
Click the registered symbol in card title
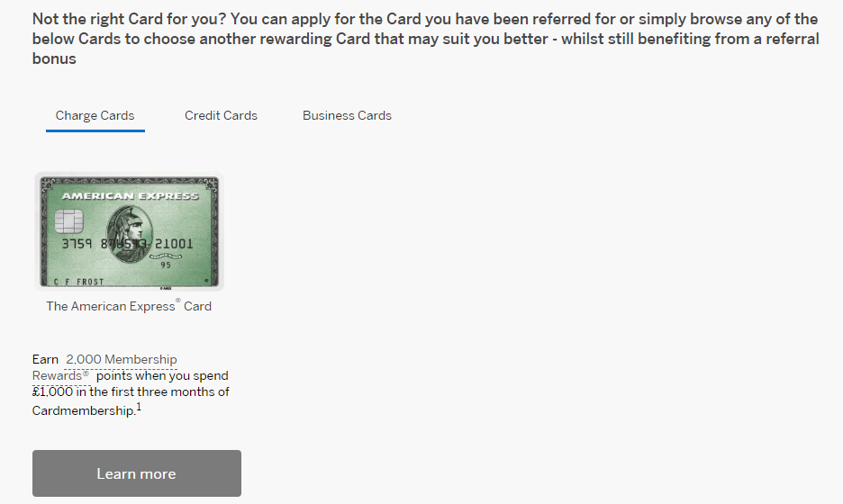pyautogui.click(x=178, y=301)
